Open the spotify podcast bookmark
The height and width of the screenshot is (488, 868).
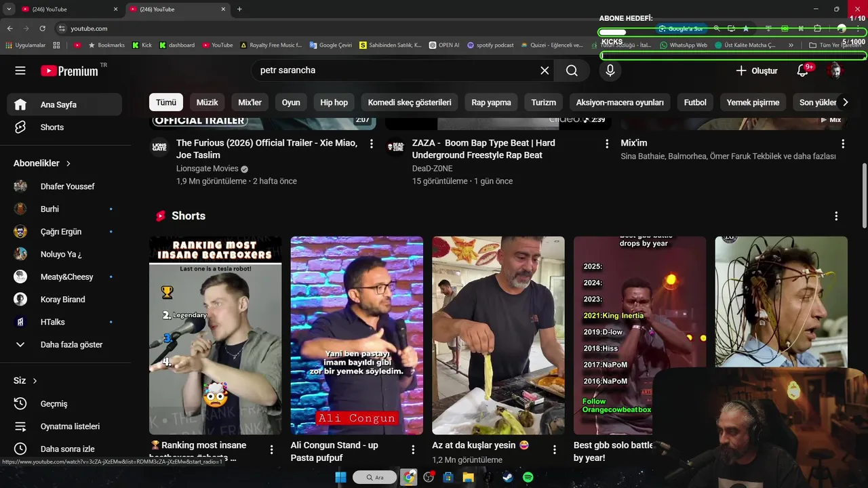(x=490, y=45)
